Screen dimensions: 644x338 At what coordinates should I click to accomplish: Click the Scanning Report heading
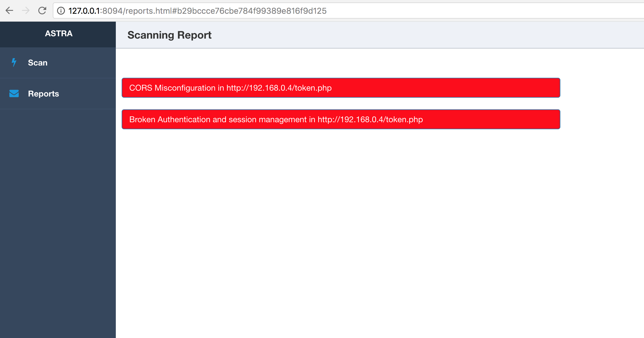(169, 35)
